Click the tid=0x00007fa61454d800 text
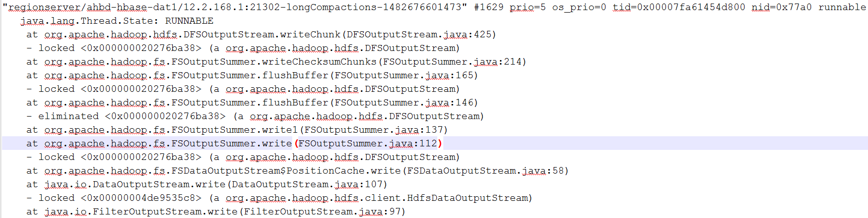868x218 pixels. pos(679,7)
